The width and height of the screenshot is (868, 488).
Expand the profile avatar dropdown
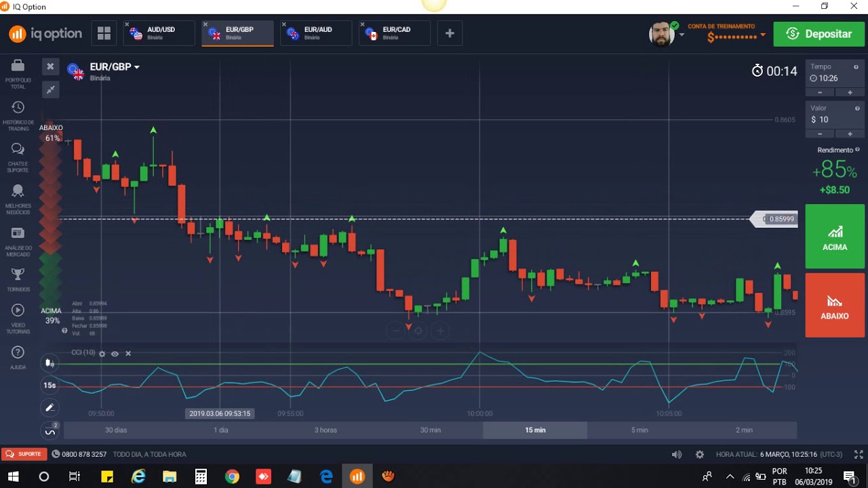pos(682,35)
